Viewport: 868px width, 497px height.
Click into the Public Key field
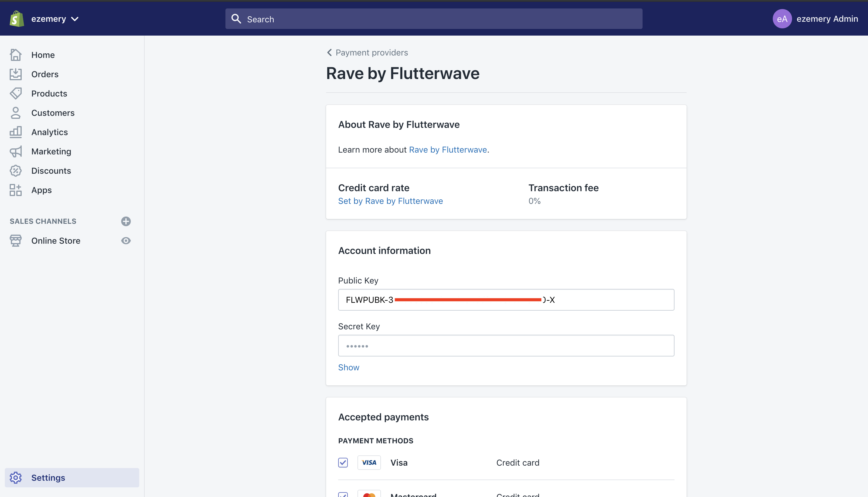pyautogui.click(x=506, y=300)
